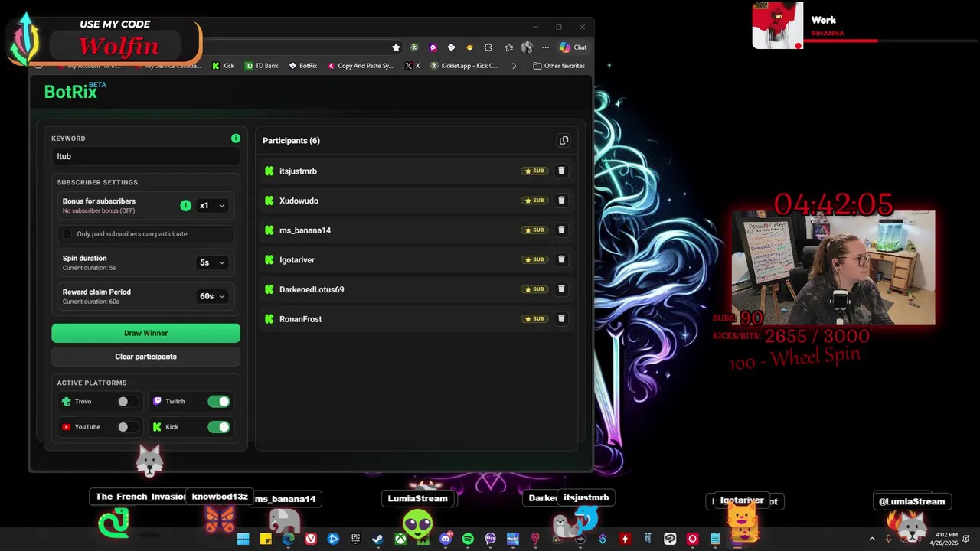This screenshot has height=551, width=980.
Task: Click the browser favorite star icon
Action: tap(396, 47)
